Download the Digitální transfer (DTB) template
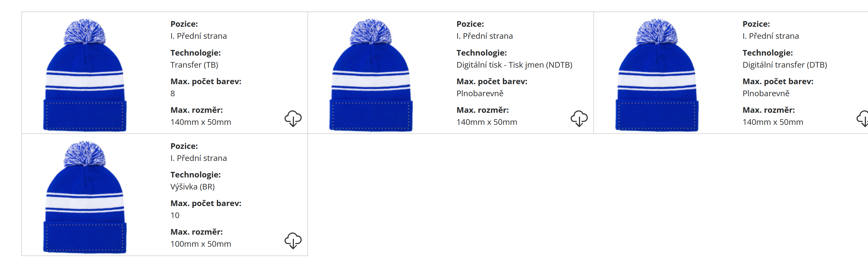868x271 pixels. (862, 119)
